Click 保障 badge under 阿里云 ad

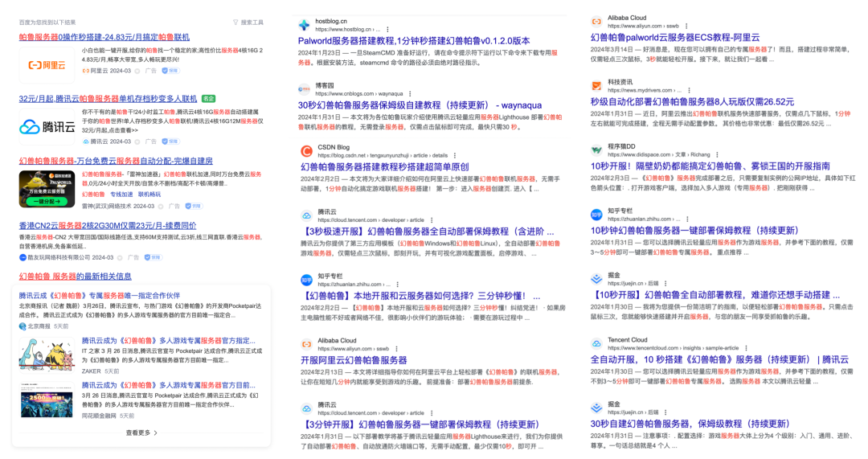(x=170, y=71)
